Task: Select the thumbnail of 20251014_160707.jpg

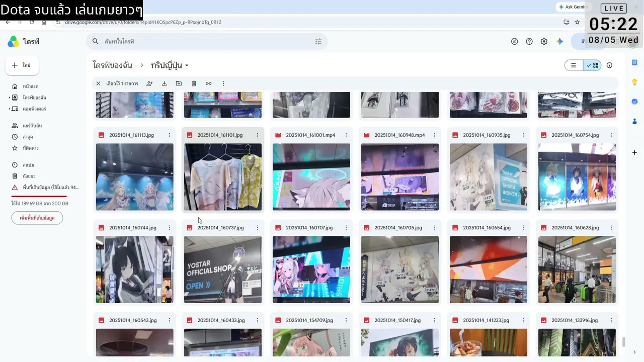Action: (x=311, y=269)
